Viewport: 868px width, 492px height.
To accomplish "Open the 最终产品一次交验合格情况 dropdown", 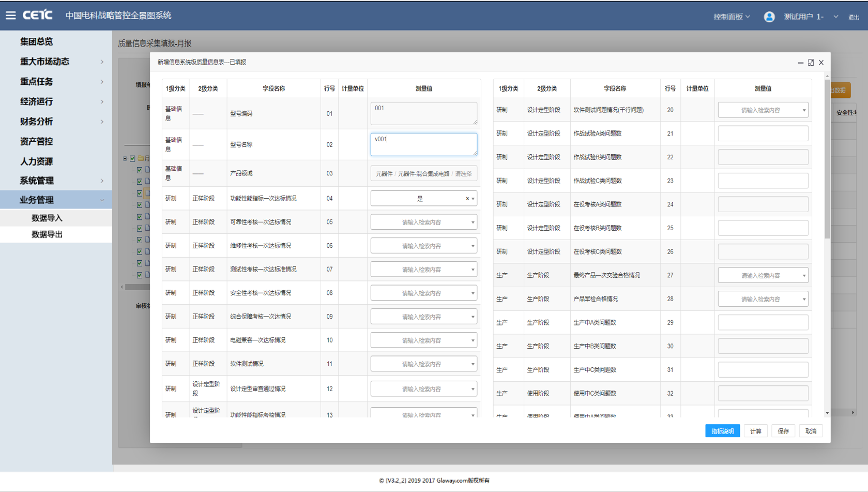I will point(763,276).
